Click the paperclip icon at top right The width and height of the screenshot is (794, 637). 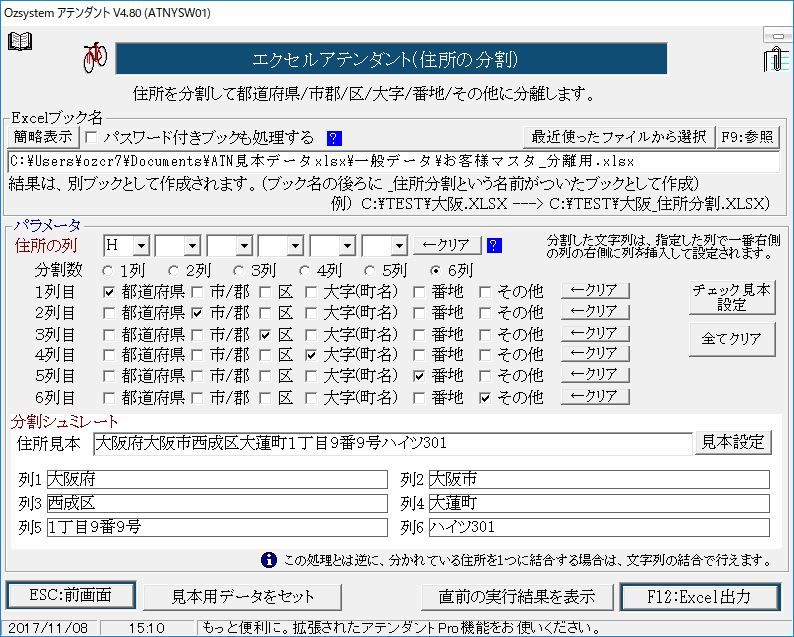776,60
